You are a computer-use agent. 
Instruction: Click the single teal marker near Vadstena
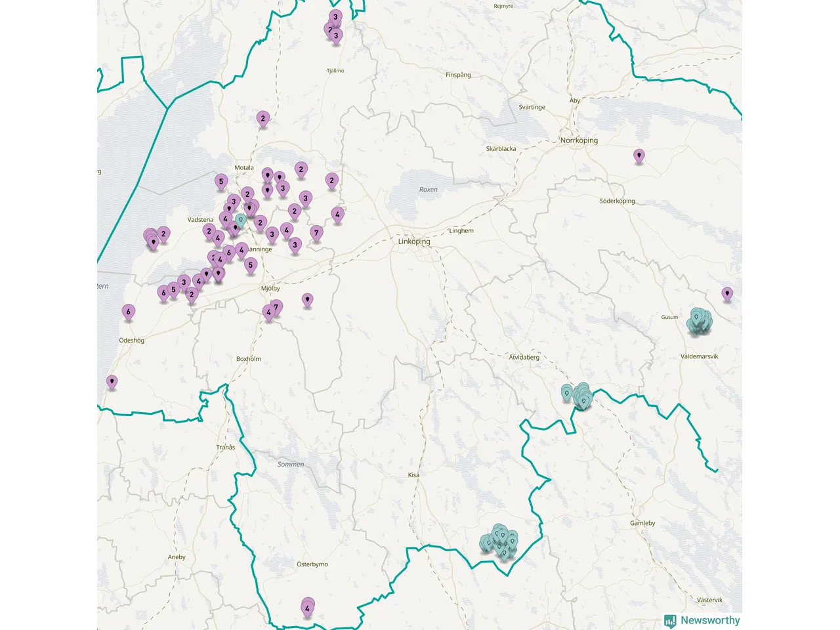pos(241,220)
